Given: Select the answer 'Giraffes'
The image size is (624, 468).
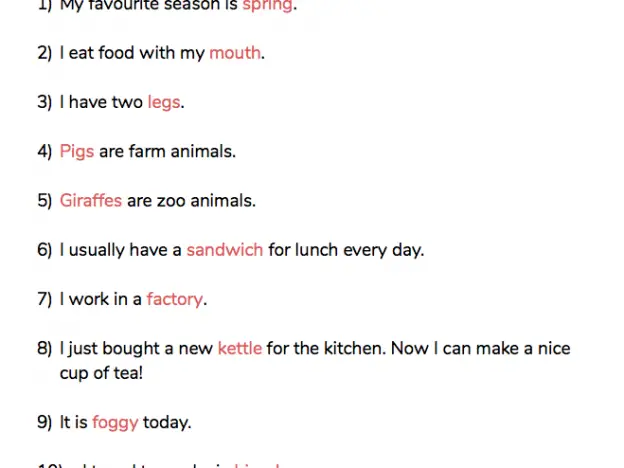Looking at the screenshot, I should click(91, 200).
